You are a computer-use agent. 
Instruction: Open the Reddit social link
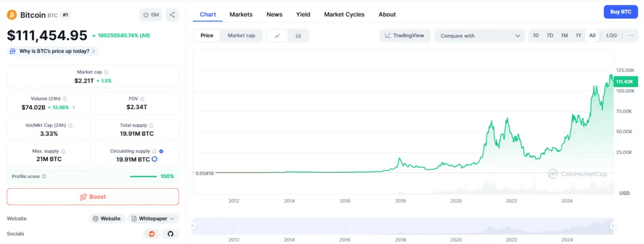pos(152,234)
